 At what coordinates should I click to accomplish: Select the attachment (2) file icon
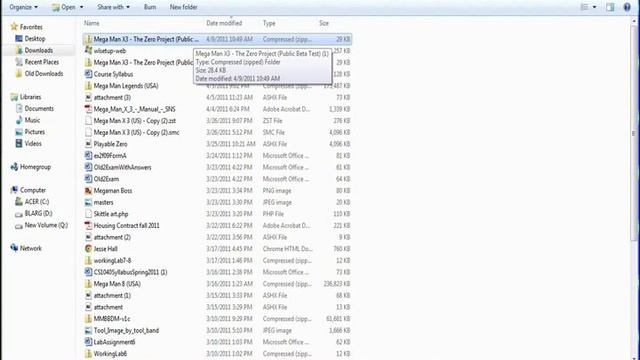point(88,237)
